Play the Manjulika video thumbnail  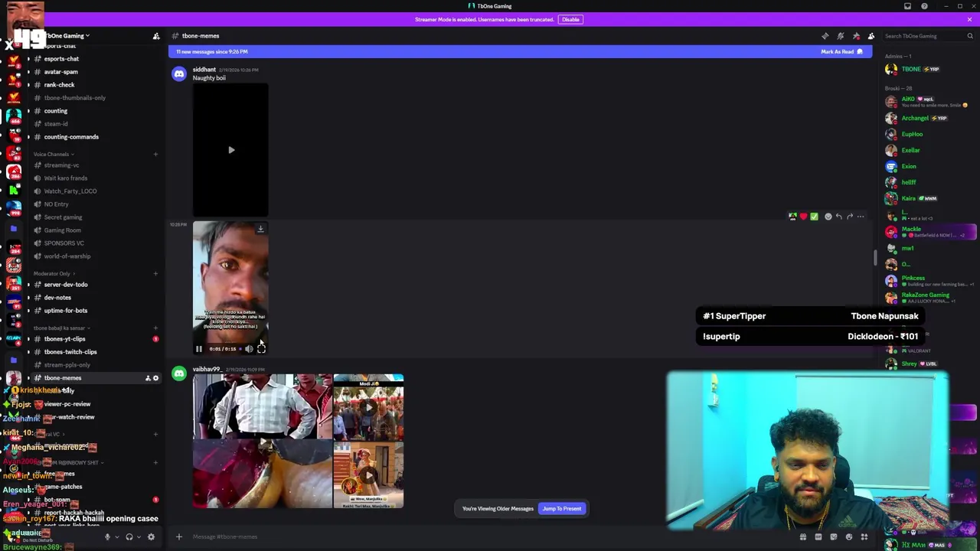click(x=368, y=475)
